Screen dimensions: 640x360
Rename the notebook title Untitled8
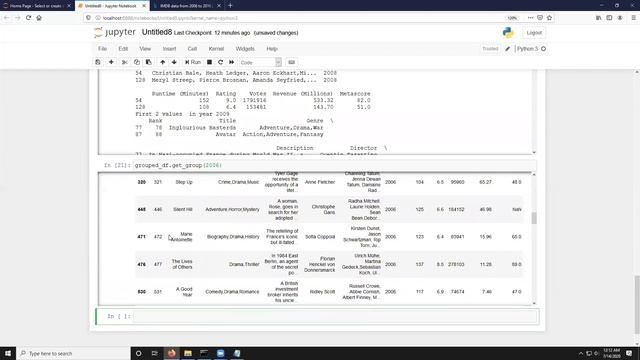click(x=157, y=32)
